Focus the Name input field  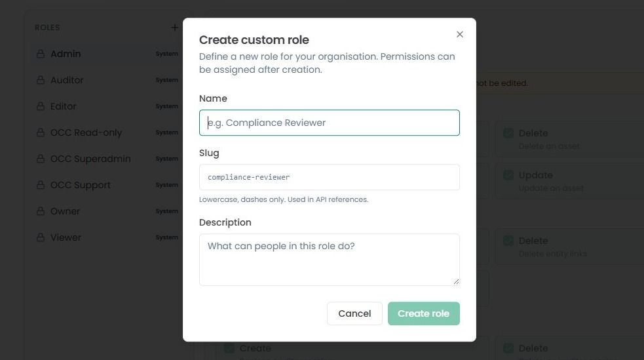click(x=330, y=123)
